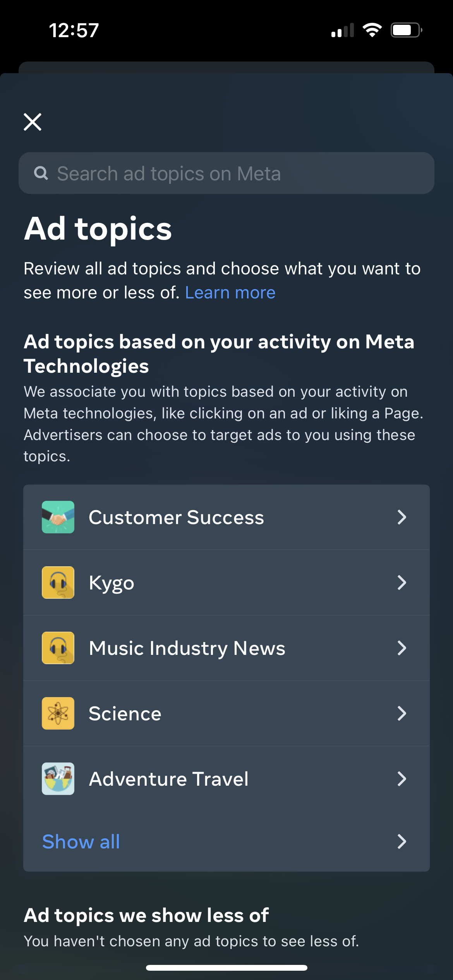The height and width of the screenshot is (980, 453).
Task: Tap the battery status icon
Action: click(x=406, y=30)
